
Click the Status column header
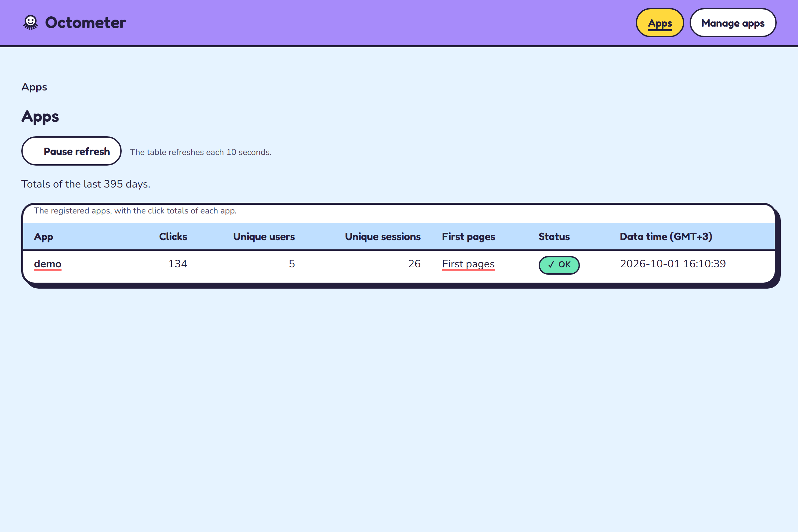pyautogui.click(x=554, y=236)
